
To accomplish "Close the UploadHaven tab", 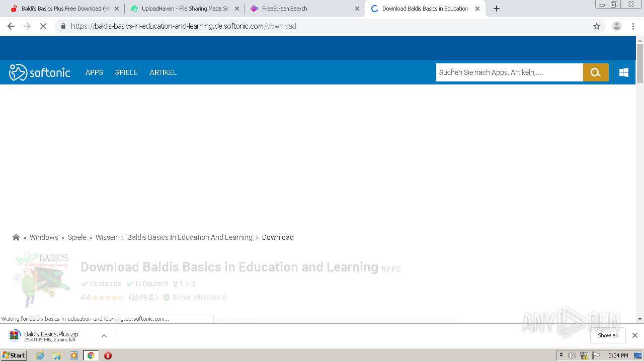I will (237, 9).
